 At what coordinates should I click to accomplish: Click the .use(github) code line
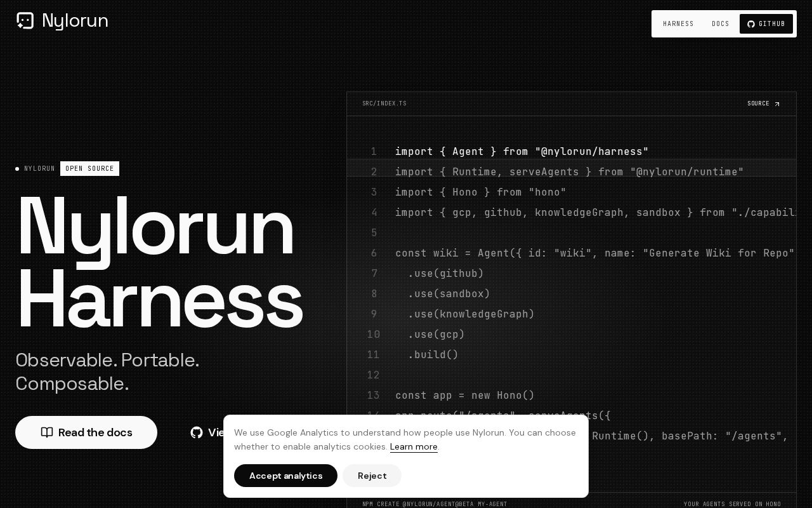[x=446, y=273]
